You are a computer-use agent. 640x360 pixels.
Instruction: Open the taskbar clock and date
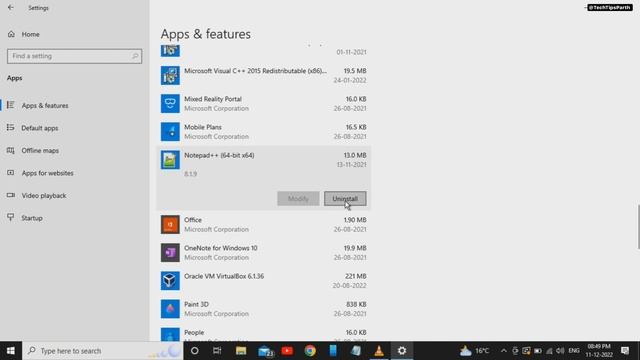click(x=599, y=351)
